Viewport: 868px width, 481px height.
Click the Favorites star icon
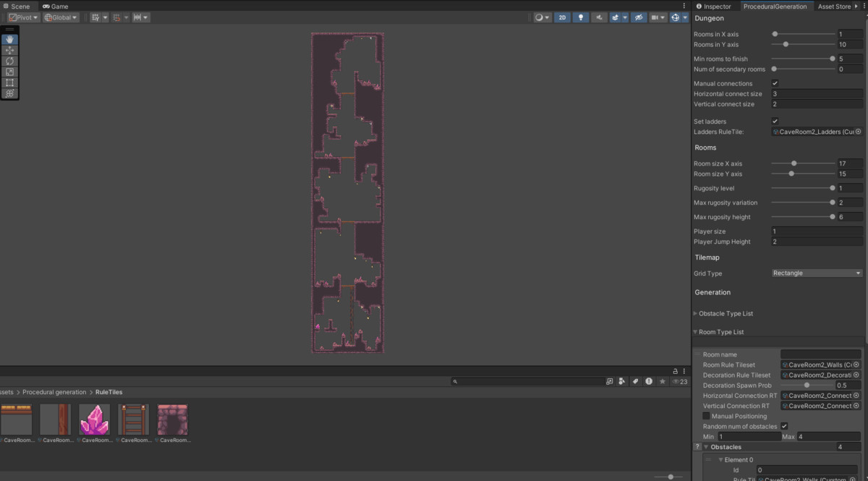(662, 381)
